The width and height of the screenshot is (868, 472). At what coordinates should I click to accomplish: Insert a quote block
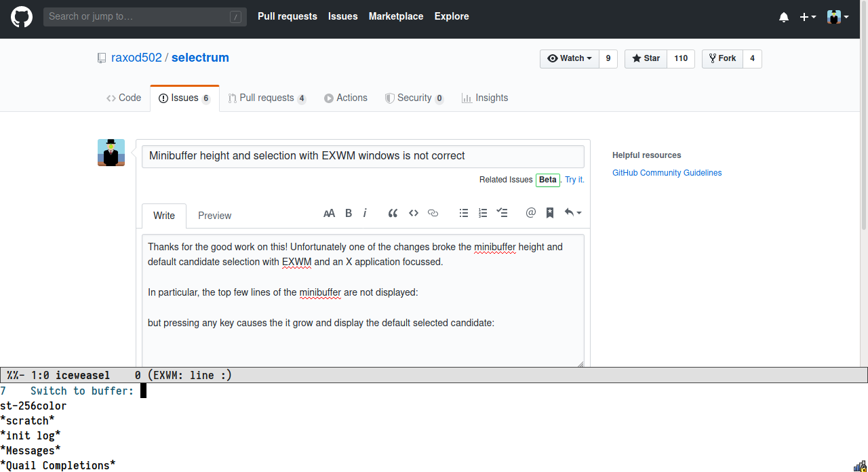[x=393, y=213]
